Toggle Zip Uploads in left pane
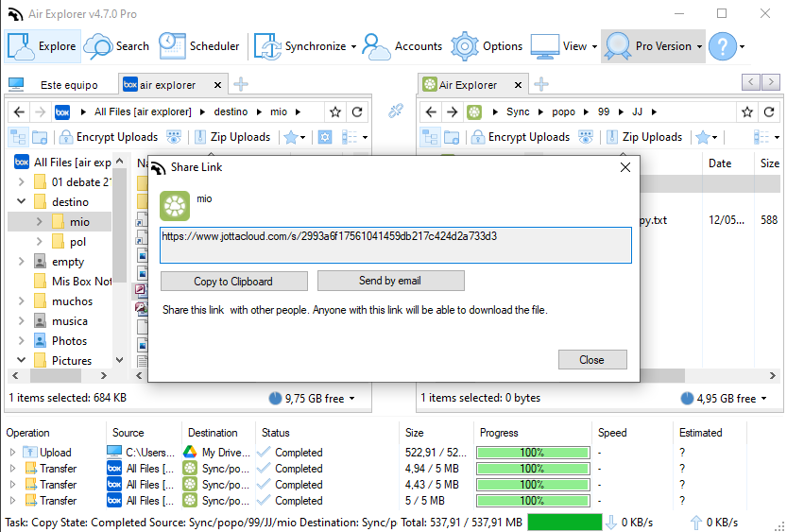The image size is (787, 532). (232, 137)
